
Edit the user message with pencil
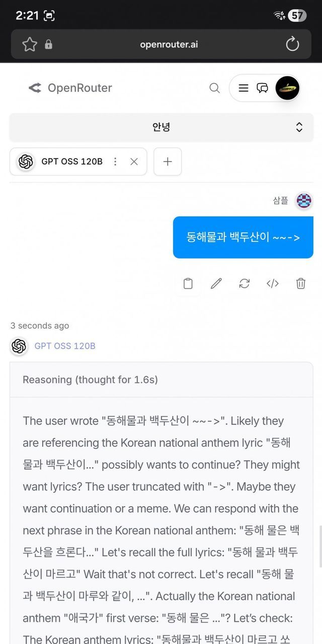216,284
